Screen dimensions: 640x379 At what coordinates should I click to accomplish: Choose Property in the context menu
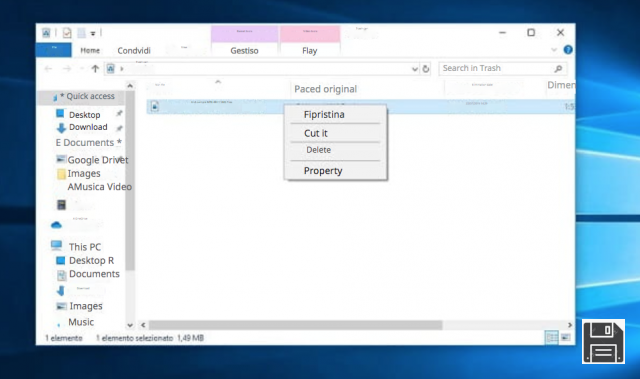[323, 171]
